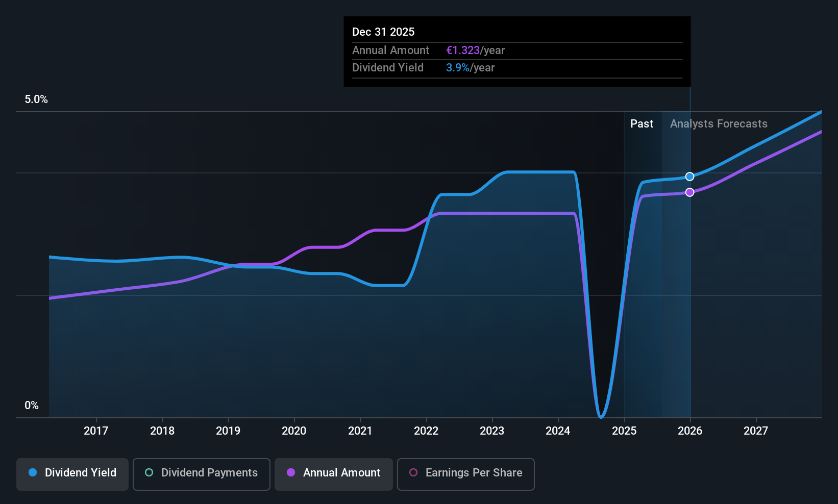Click the 2024 x-axis label

pos(558,431)
